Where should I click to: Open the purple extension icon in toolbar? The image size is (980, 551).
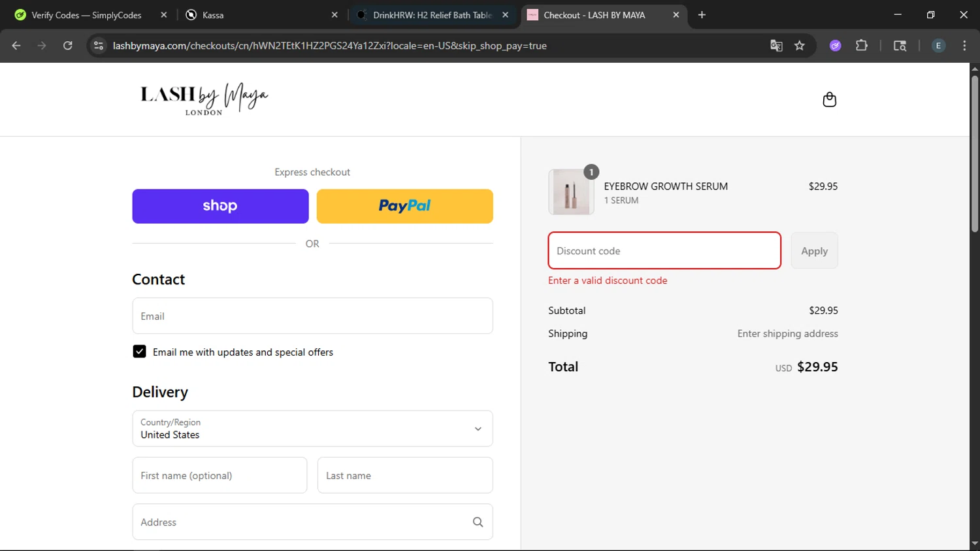[835, 46]
